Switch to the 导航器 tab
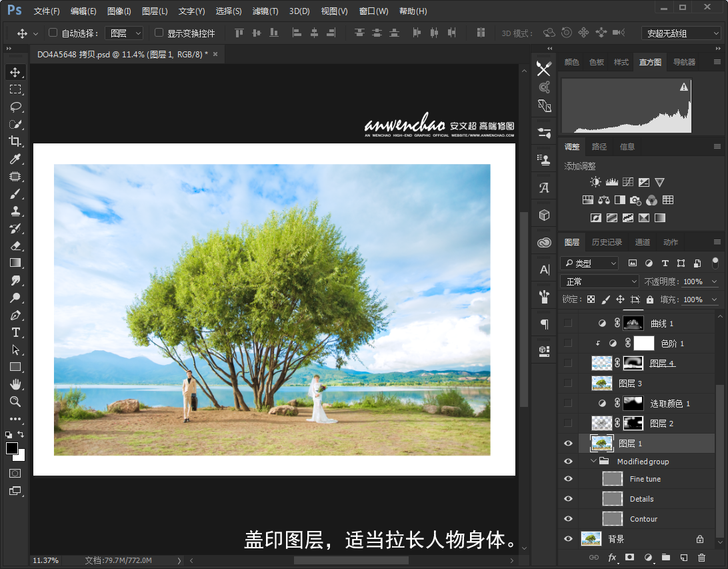Viewport: 728px width, 569px height. pyautogui.click(x=685, y=62)
